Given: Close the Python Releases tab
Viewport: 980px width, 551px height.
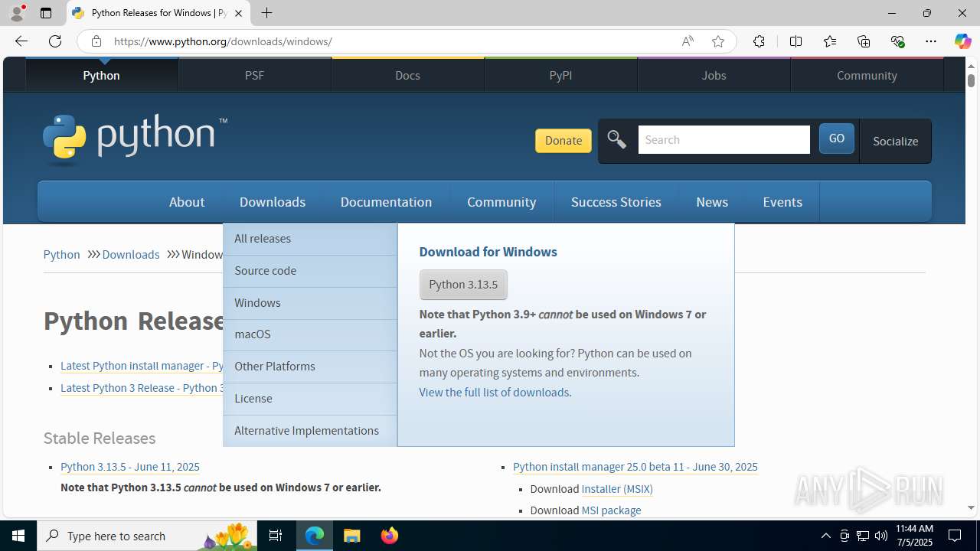Looking at the screenshot, I should coord(239,13).
